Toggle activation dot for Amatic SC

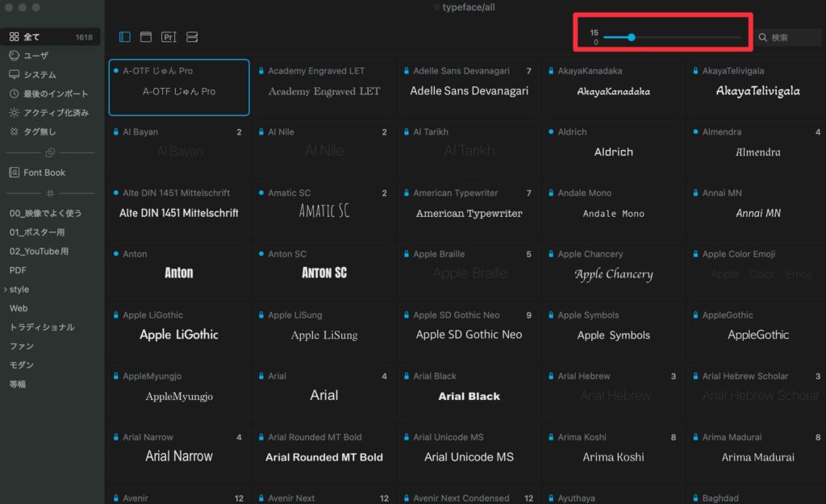click(261, 193)
